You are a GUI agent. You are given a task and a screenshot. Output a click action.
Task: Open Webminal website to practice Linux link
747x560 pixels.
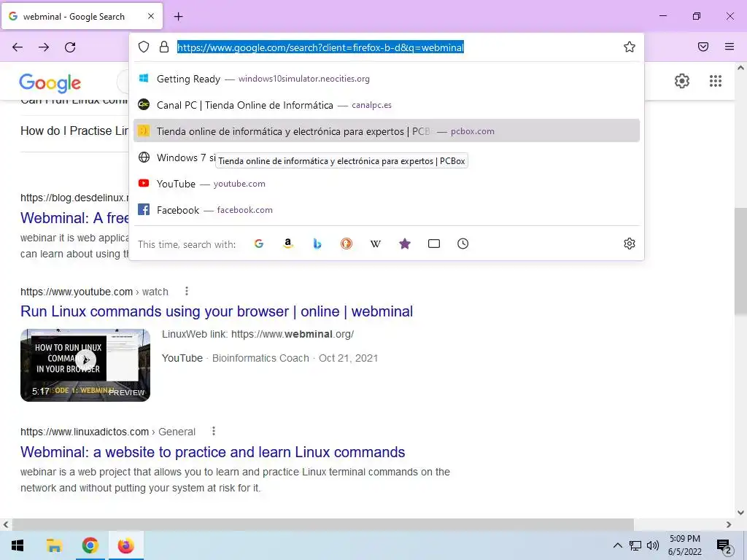point(212,452)
